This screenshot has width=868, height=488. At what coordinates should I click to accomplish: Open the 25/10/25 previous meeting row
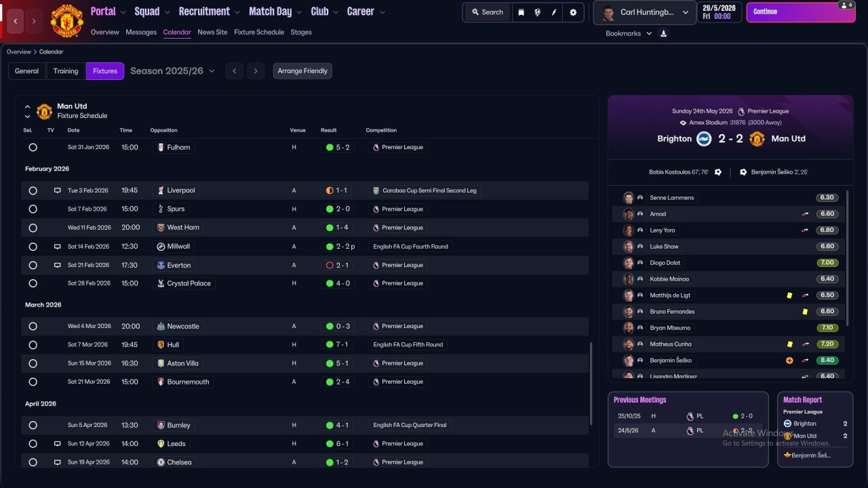688,416
